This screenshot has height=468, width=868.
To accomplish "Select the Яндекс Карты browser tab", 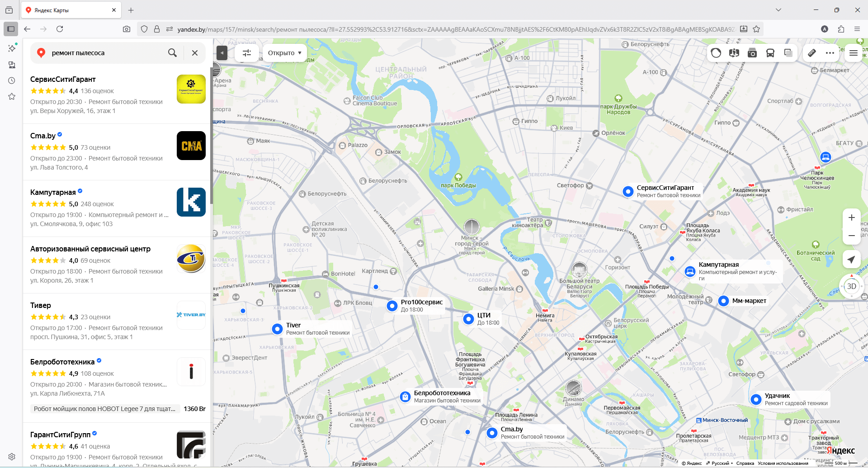I will pos(68,10).
